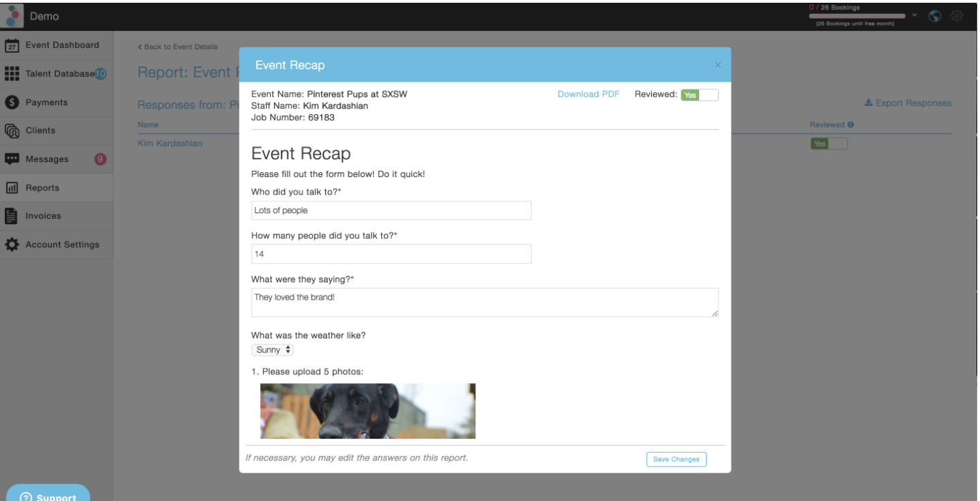Click the Save Changes button
980x501 pixels.
676,459
